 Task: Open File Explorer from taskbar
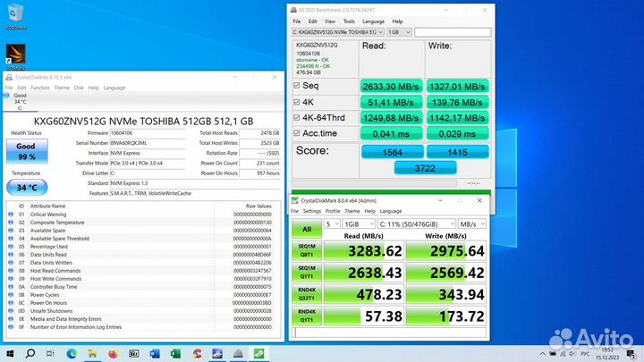click(x=92, y=353)
